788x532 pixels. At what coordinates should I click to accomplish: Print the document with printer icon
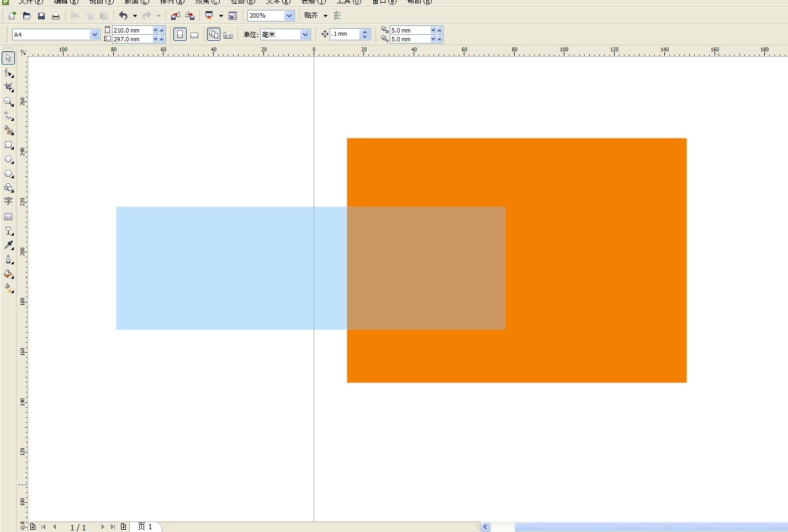(x=56, y=15)
